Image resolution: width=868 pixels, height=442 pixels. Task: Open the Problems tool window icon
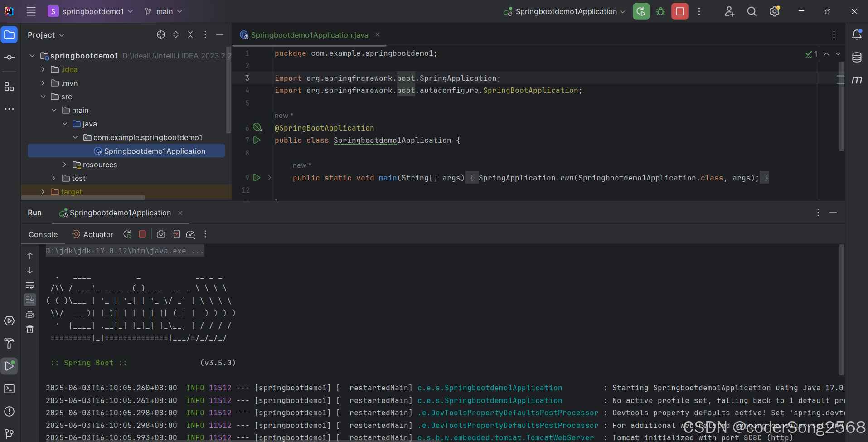(x=10, y=411)
